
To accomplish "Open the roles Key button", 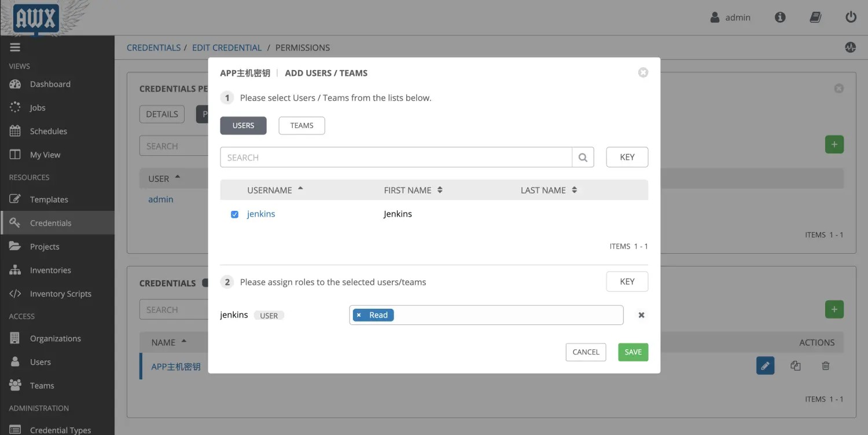I will (x=627, y=282).
